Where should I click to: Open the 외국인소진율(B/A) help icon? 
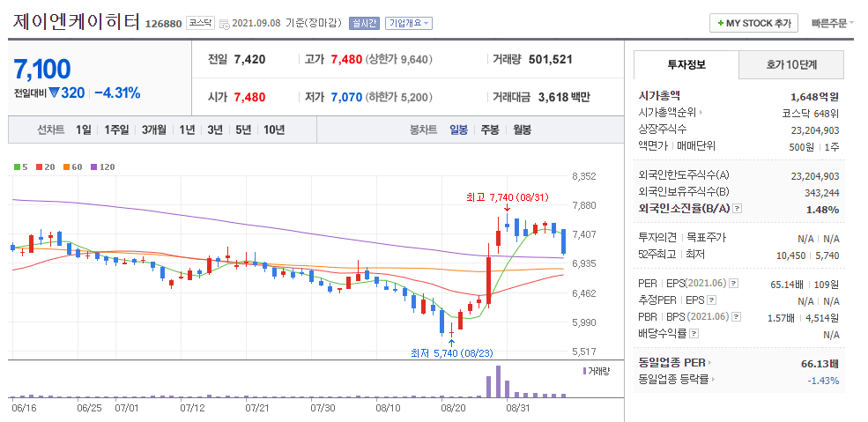(738, 209)
